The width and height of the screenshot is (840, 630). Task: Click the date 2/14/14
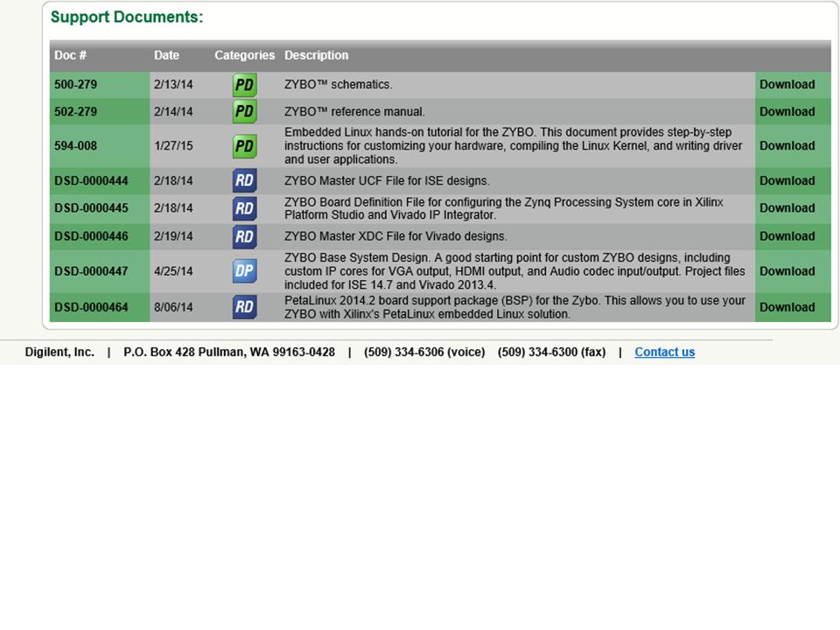[173, 112]
